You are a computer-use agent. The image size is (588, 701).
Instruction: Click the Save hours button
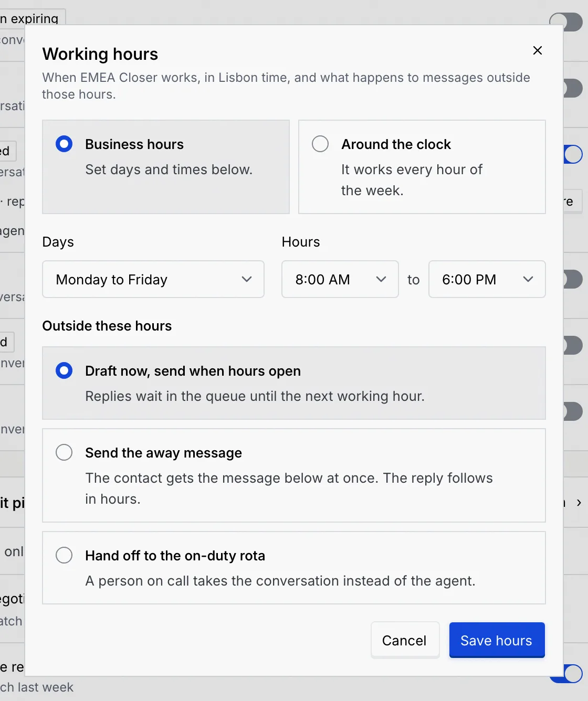(497, 640)
